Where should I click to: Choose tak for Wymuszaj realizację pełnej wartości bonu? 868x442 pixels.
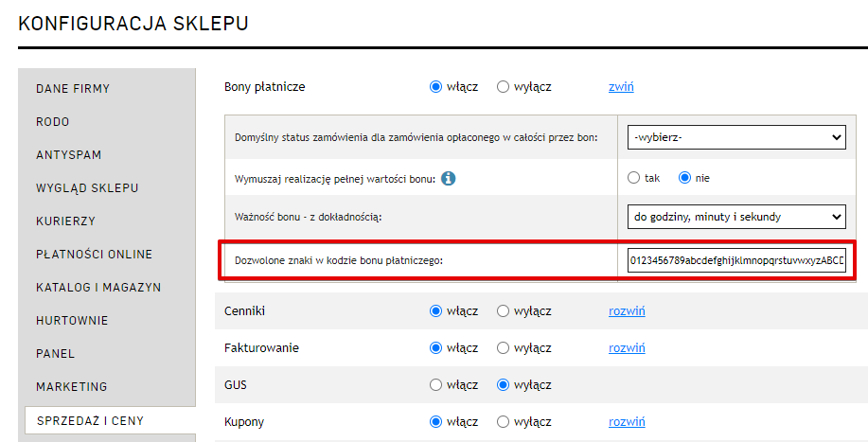pos(634,178)
